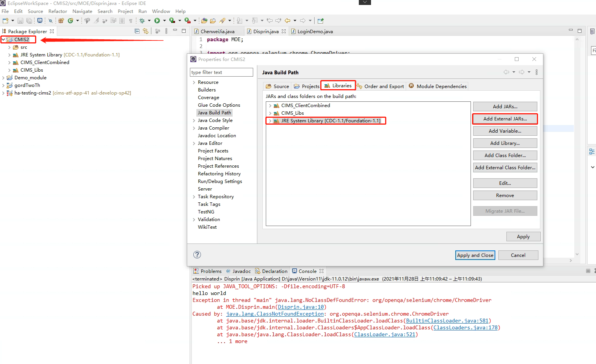Click the New Java Package icon
The height and width of the screenshot is (364, 596).
pos(61,21)
